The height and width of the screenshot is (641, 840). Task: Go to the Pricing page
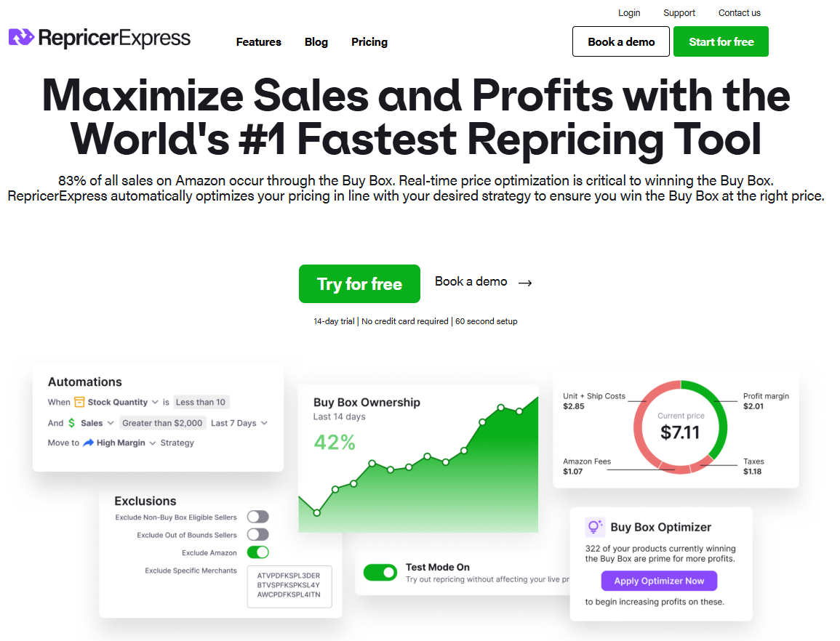[x=369, y=41]
